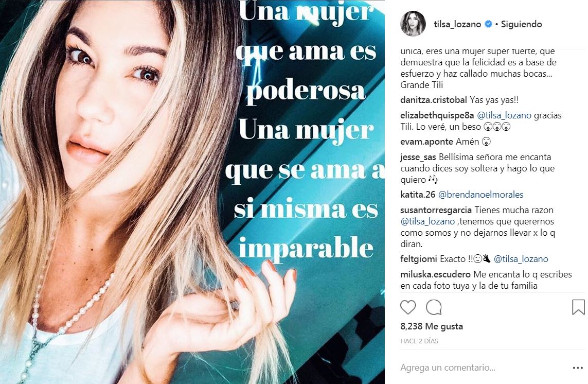Open danitza.cristobal commenter profile
This screenshot has height=384, width=588.
coord(434,100)
